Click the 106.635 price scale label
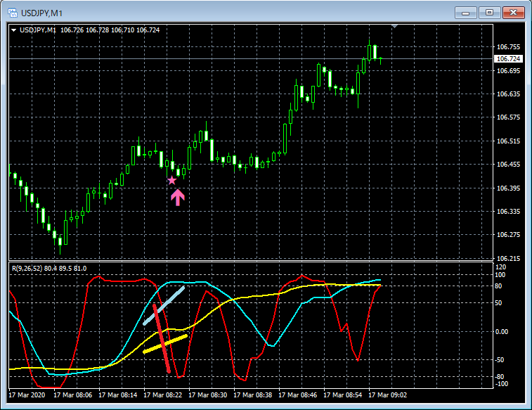 (508, 94)
